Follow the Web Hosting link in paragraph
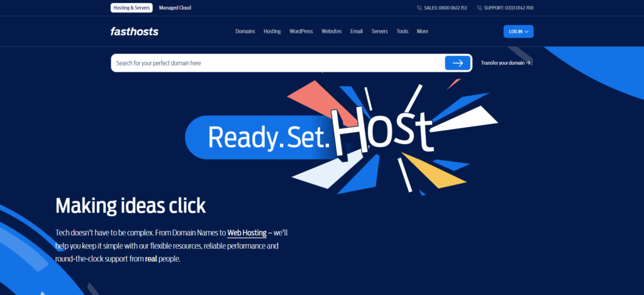This screenshot has height=295, width=644. (x=247, y=233)
